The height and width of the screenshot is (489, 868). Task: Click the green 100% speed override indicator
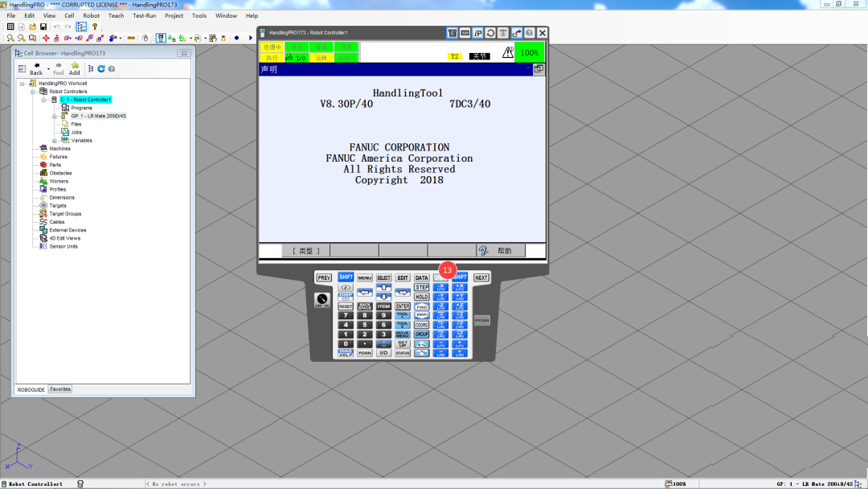click(530, 52)
